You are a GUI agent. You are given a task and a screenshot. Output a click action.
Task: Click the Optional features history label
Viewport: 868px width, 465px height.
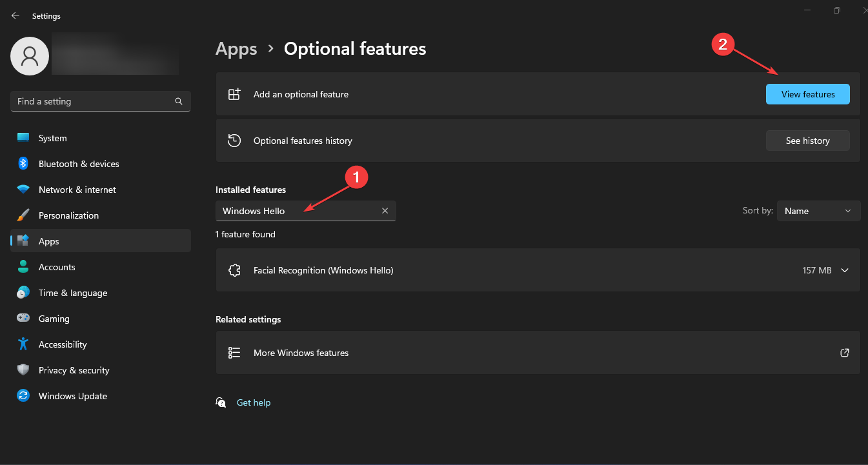(x=303, y=141)
